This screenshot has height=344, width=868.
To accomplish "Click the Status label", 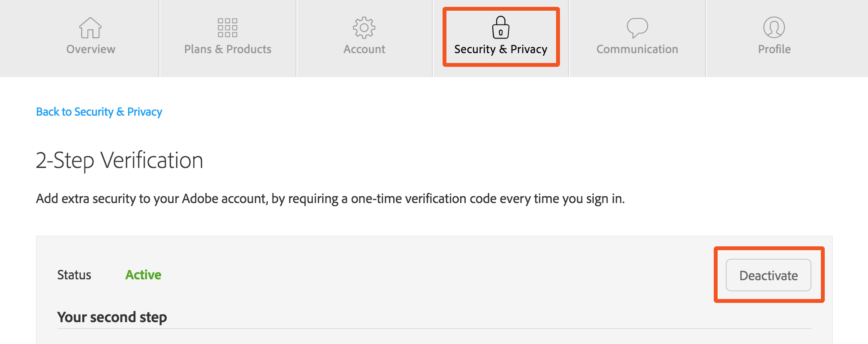I will click(x=74, y=275).
